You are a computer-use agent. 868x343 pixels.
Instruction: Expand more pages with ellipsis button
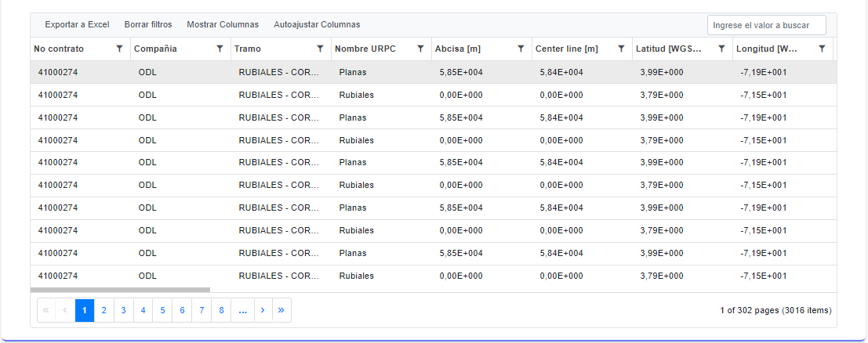point(242,310)
